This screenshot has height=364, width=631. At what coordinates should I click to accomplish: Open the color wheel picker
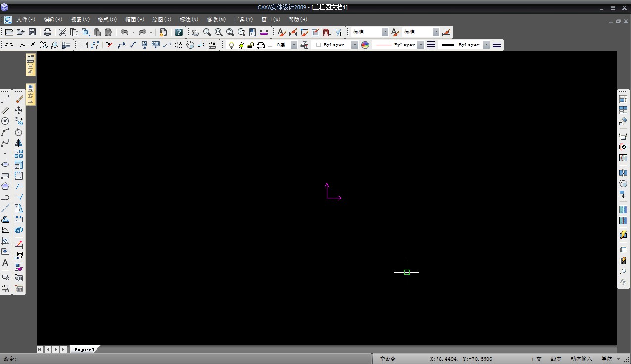coord(365,45)
